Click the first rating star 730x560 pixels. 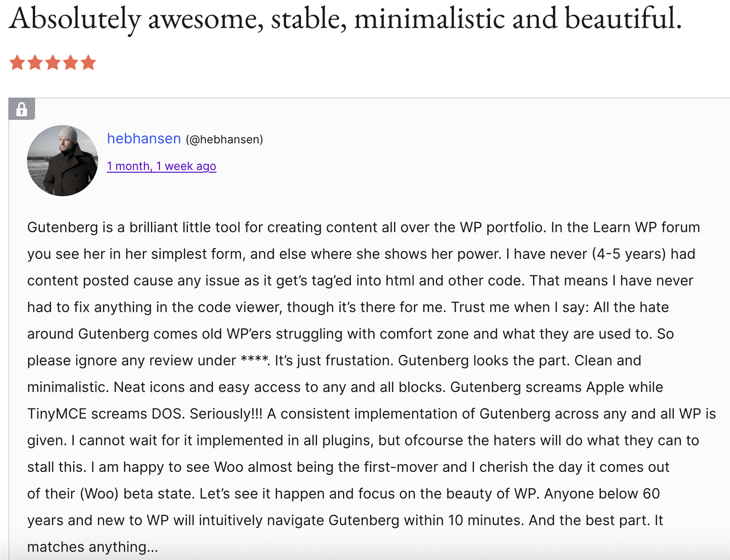tap(17, 62)
